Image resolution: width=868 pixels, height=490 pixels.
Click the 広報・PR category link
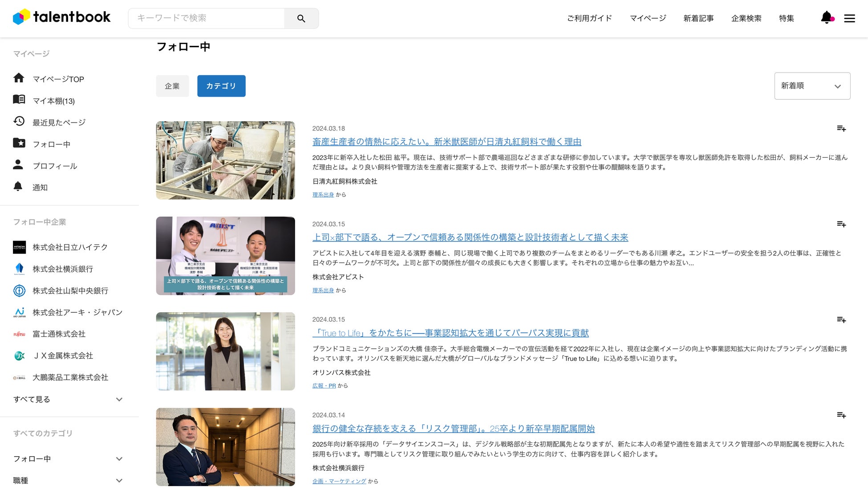(324, 386)
